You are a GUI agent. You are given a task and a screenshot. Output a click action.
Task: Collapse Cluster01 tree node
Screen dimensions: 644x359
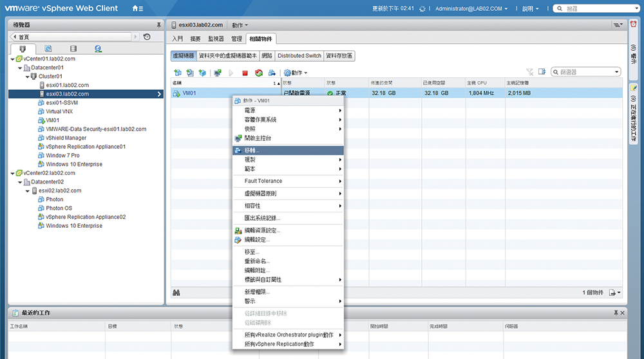point(28,77)
